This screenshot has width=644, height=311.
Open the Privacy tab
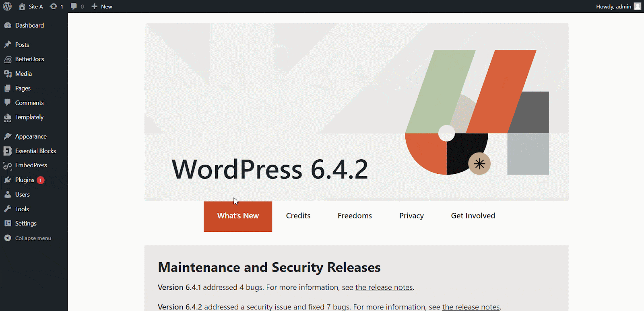[x=411, y=216]
